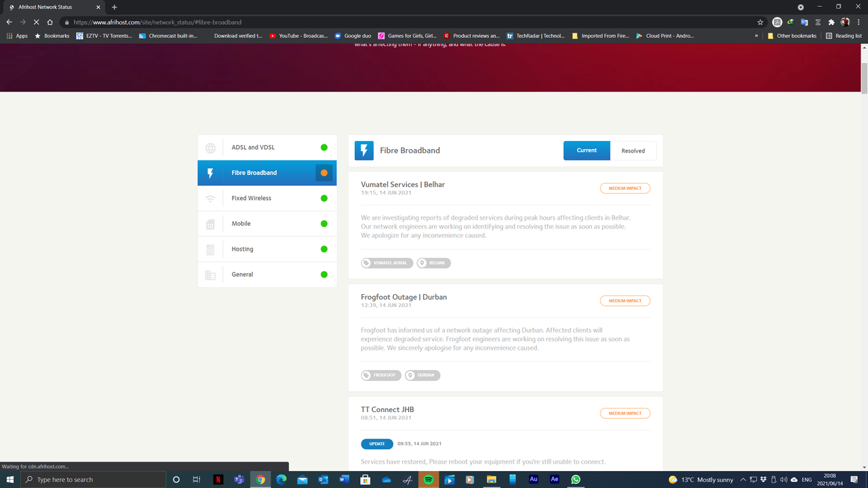
Task: Select Fibre Broadband in the sidebar
Action: (267, 173)
